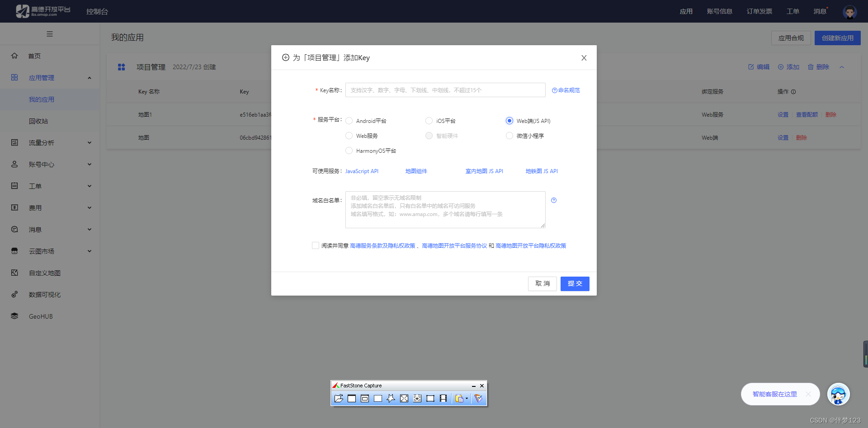This screenshot has height=428, width=868.
Task: Toggle the hamburger sidebar collapse icon
Action: [x=50, y=34]
